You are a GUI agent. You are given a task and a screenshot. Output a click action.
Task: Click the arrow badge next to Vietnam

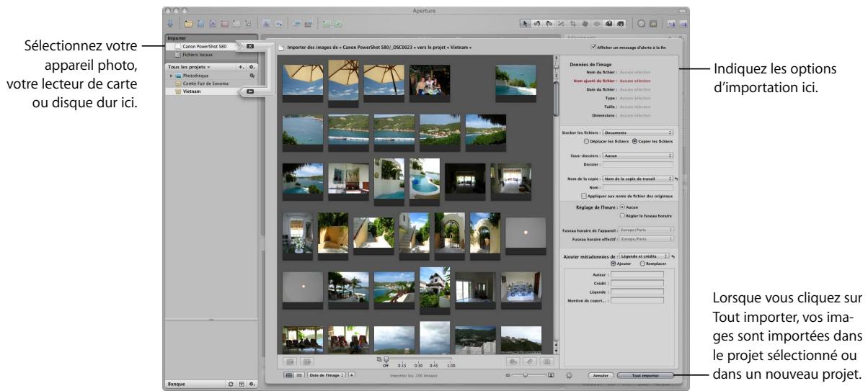(250, 91)
